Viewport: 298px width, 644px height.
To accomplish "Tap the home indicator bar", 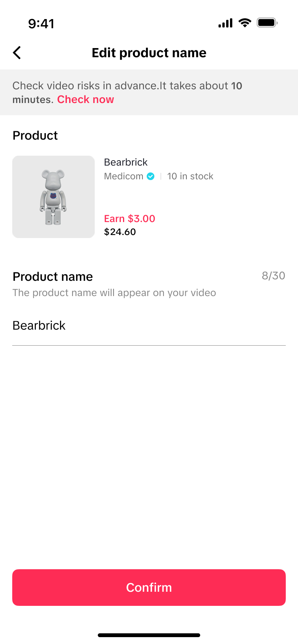I will pyautogui.click(x=149, y=635).
